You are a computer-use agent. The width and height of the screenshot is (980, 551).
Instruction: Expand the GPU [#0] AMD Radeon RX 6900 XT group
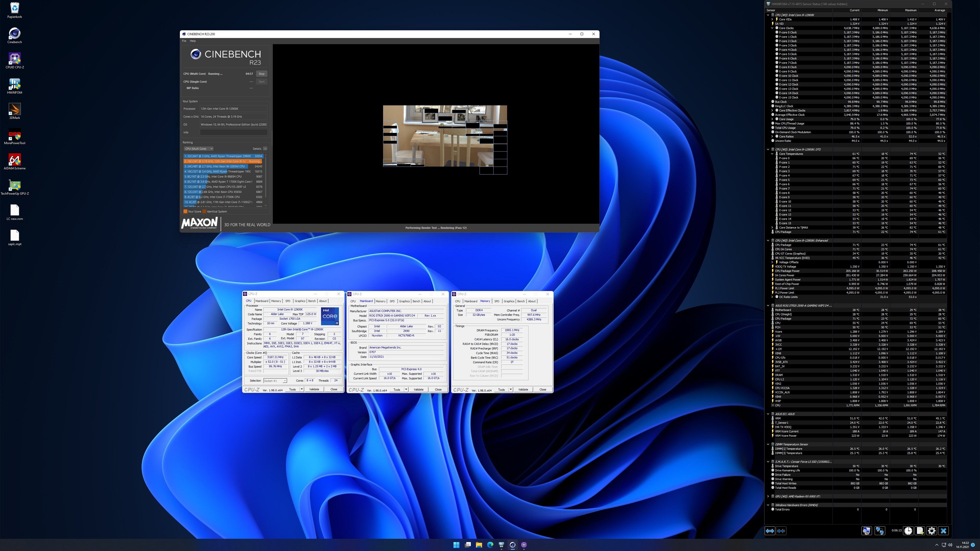point(768,496)
